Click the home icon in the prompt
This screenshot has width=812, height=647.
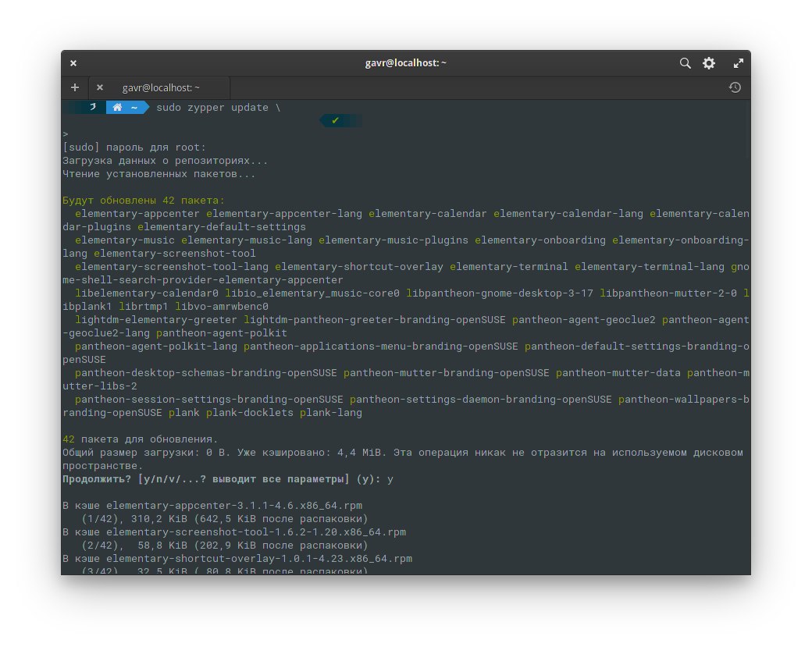click(118, 107)
